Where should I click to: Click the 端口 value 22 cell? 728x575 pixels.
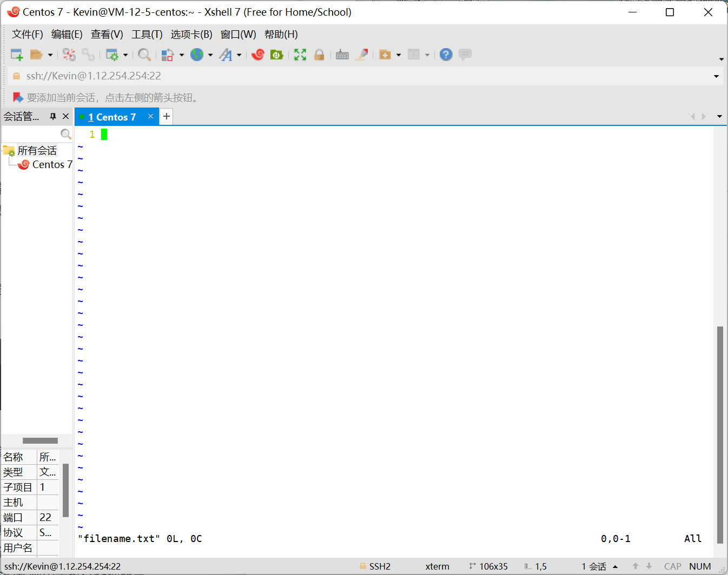(x=48, y=517)
